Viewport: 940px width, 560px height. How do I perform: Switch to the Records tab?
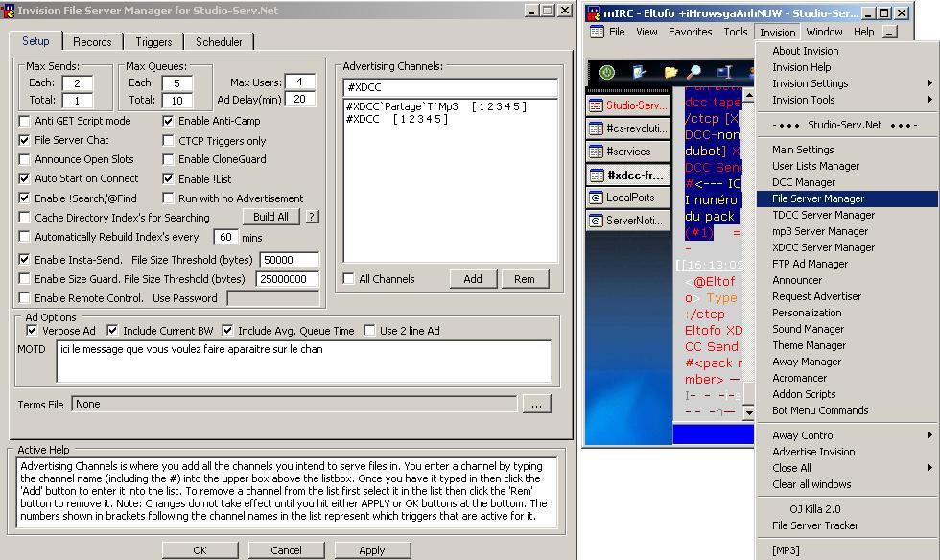point(92,42)
